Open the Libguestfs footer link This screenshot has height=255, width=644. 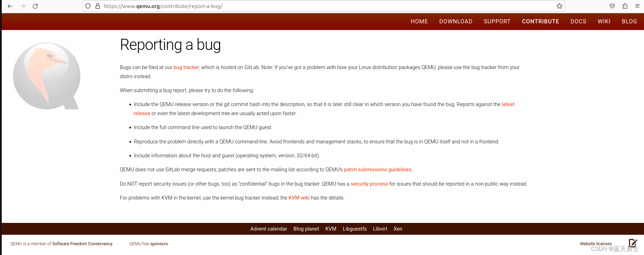[354, 229]
